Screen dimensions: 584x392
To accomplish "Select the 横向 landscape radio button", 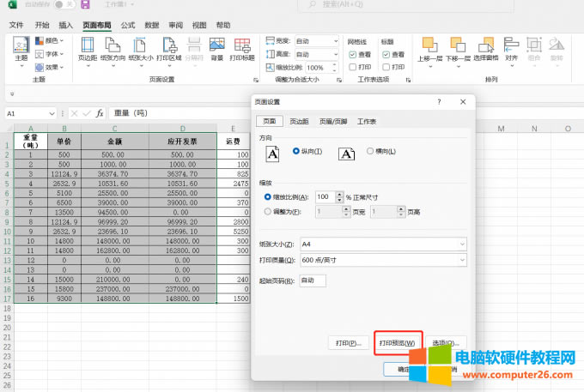I will tap(369, 152).
